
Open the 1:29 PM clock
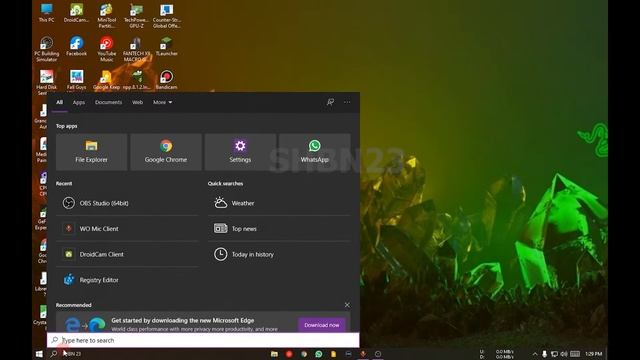(593, 354)
